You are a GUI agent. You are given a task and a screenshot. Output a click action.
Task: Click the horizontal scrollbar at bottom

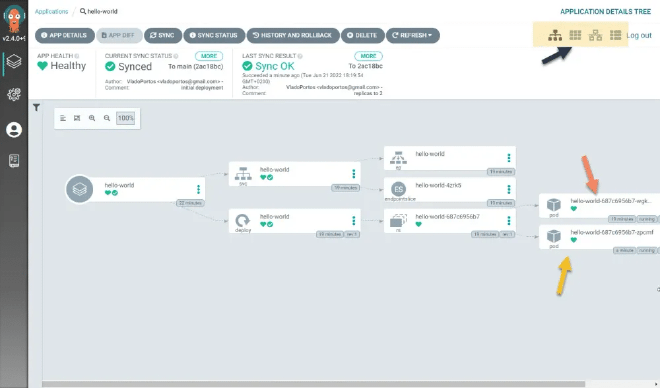[x=314, y=384]
